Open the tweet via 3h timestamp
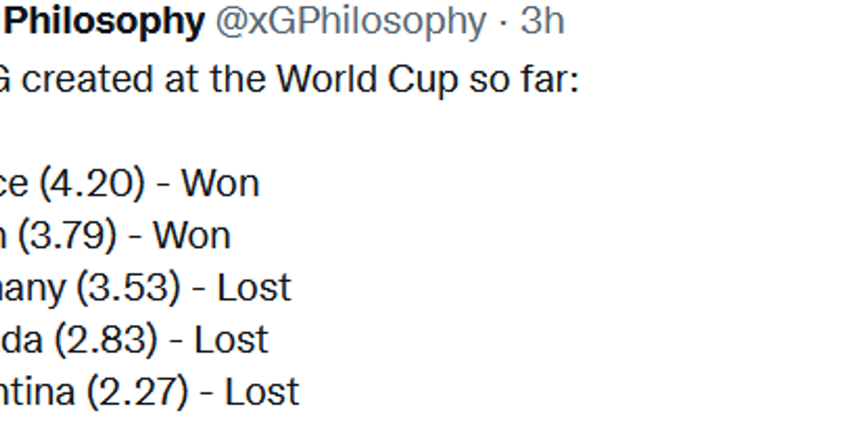This screenshot has height=434, width=868. (542, 21)
